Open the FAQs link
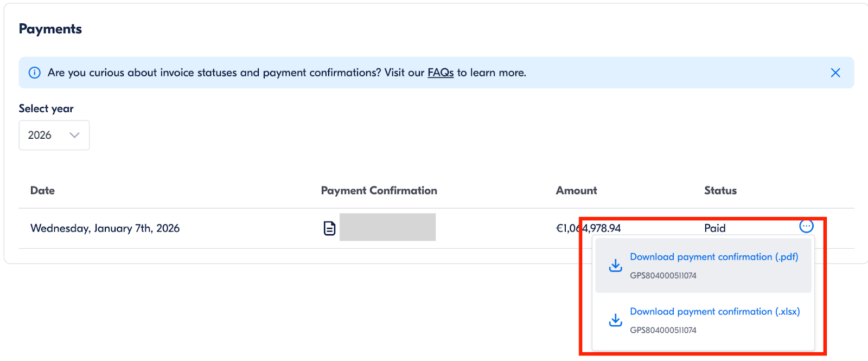The height and width of the screenshot is (361, 868). pyautogui.click(x=440, y=73)
